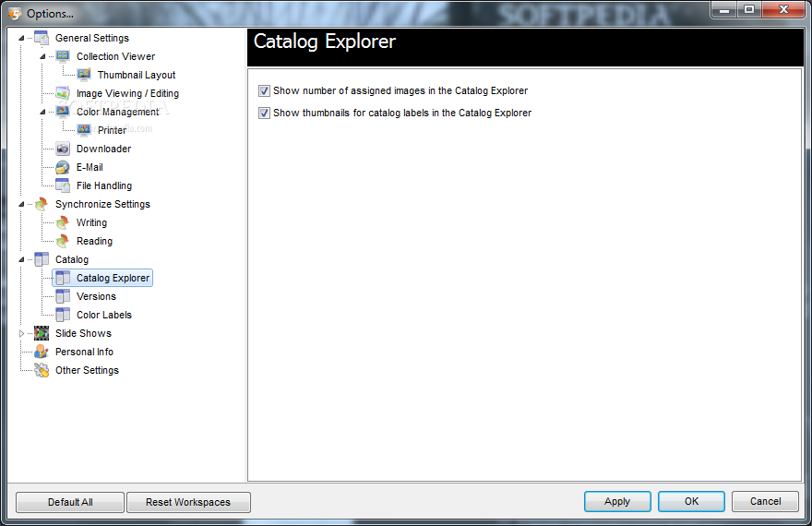The image size is (812, 526).
Task: Select Slide Shows label
Action: 83,333
